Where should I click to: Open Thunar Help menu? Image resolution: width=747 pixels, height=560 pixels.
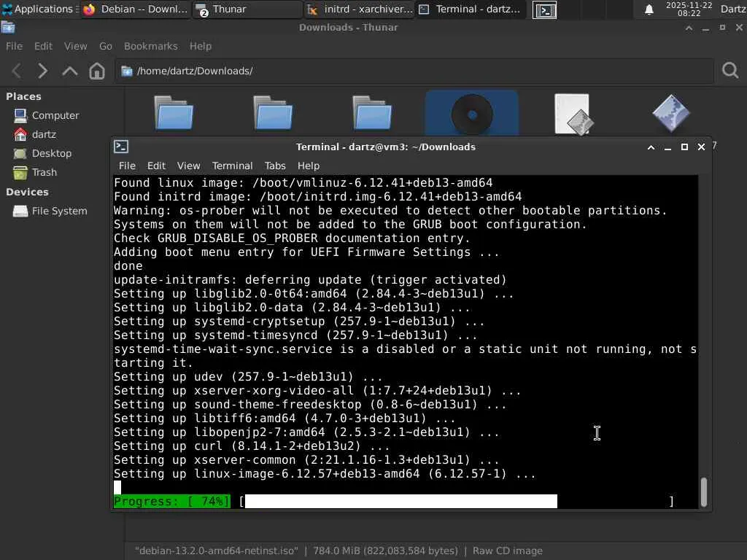pyautogui.click(x=200, y=46)
